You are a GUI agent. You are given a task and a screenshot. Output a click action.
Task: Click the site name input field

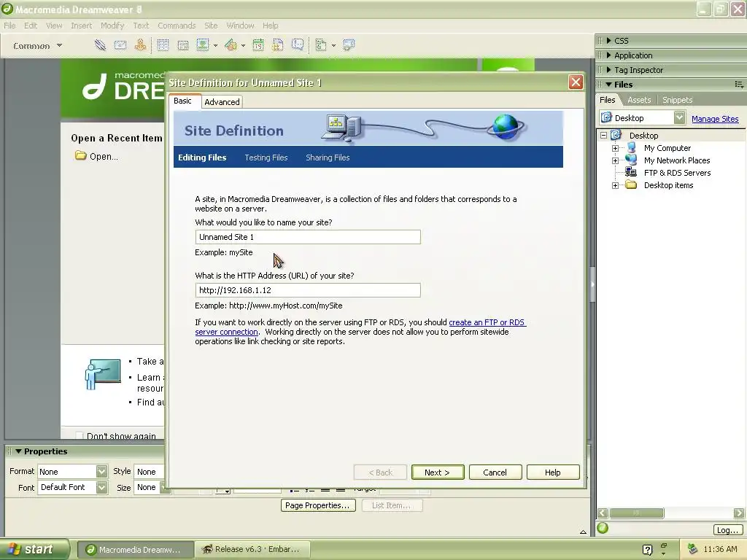[308, 237]
